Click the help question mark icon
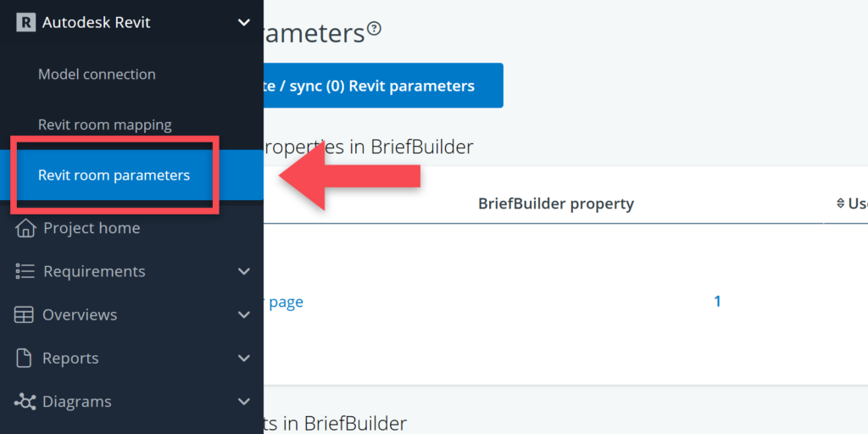This screenshot has width=868, height=434. 375,29
